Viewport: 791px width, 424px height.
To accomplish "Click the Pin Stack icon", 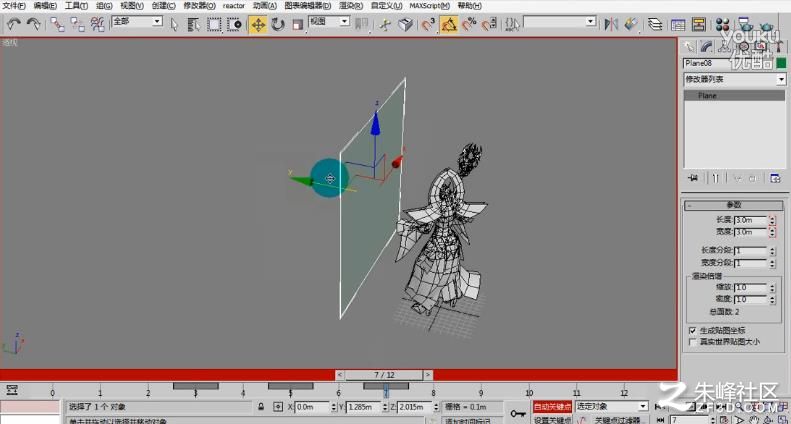I will pos(693,178).
